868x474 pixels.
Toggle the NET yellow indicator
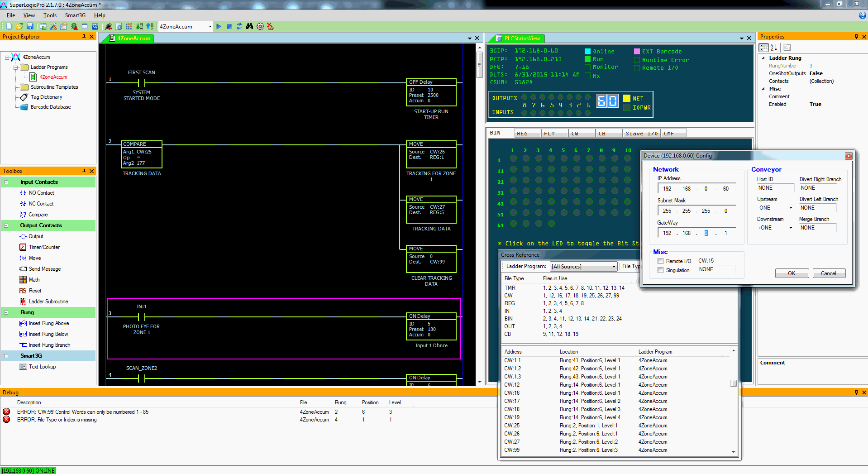coord(627,98)
